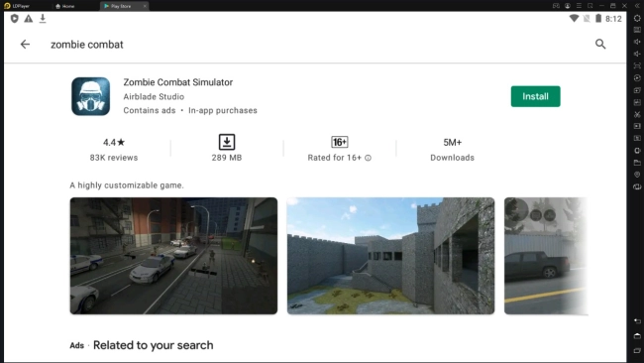Click the warning triangle status icon

tap(29, 19)
